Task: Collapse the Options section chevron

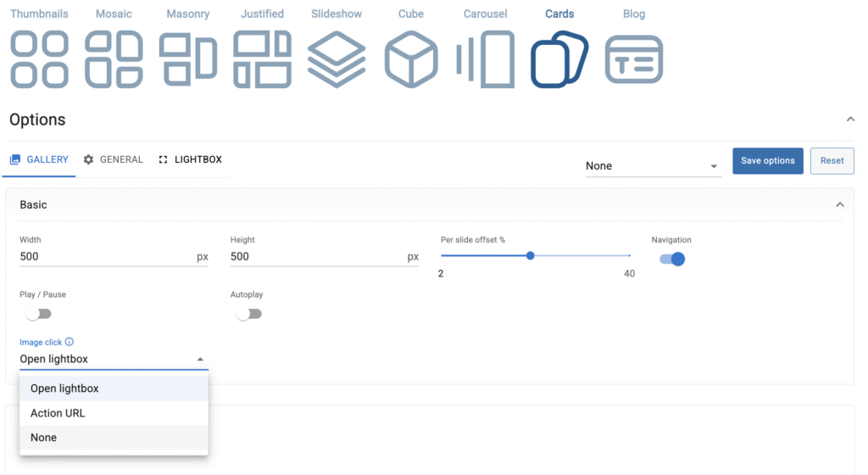Action: pos(850,120)
